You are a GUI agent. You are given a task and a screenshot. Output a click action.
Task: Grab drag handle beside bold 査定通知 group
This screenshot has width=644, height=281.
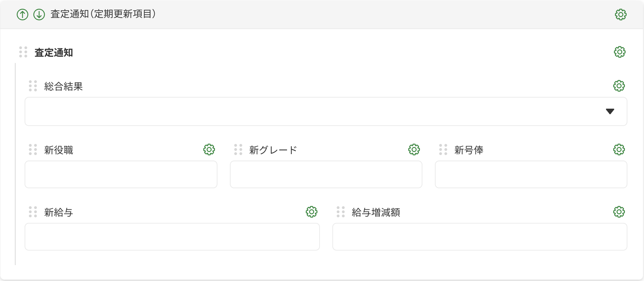point(23,52)
